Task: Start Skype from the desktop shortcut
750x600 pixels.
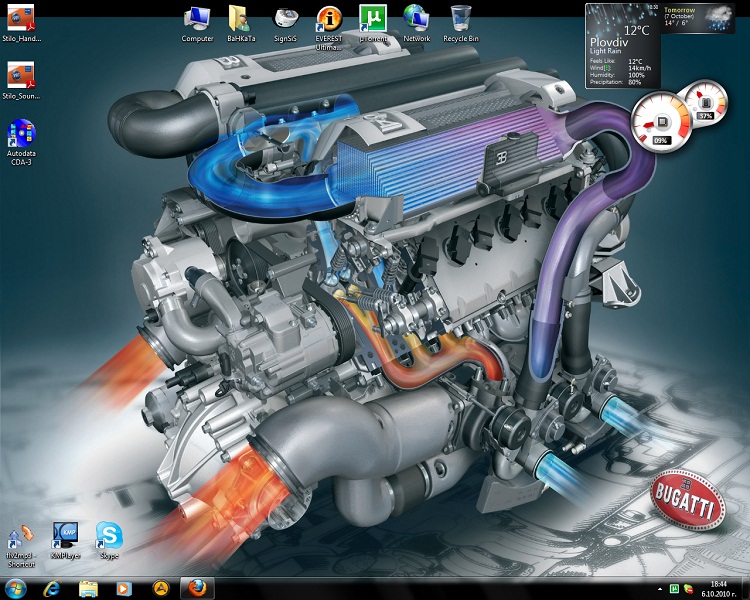Action: (109, 535)
